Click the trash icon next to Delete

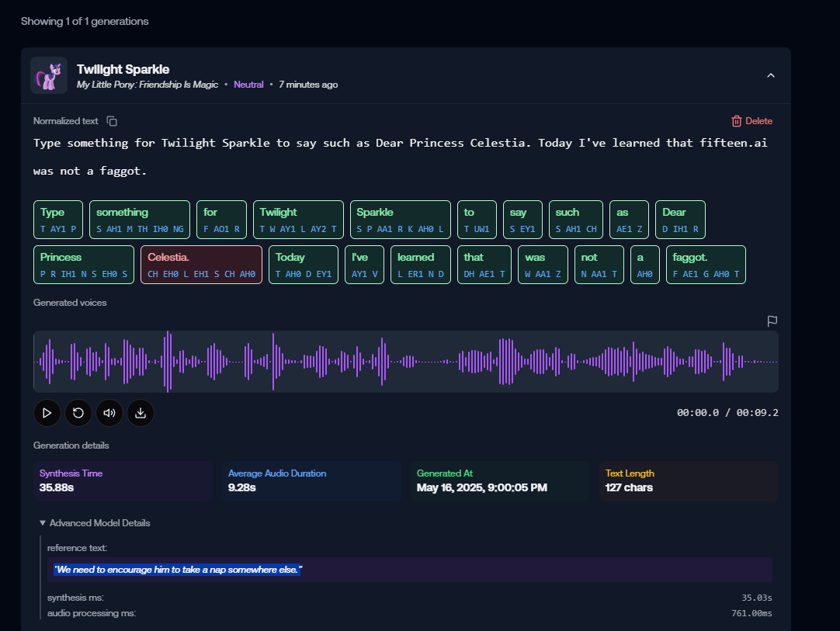coord(737,121)
